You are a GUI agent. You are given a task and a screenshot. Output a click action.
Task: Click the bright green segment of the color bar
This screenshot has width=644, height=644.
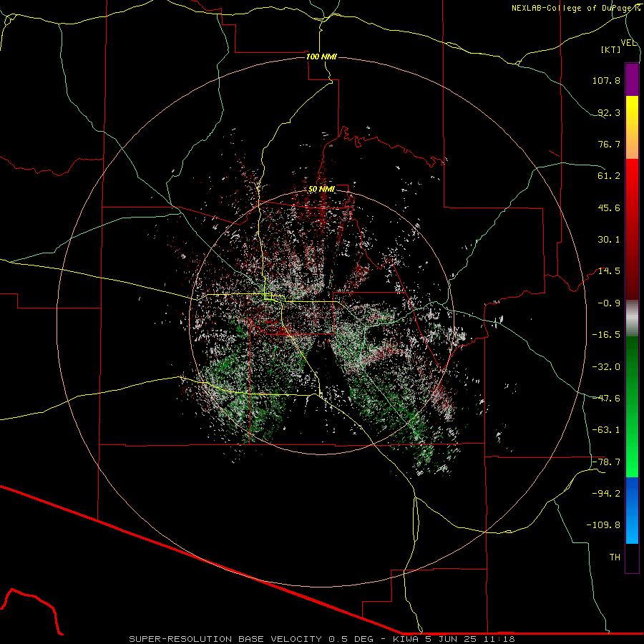632,406
